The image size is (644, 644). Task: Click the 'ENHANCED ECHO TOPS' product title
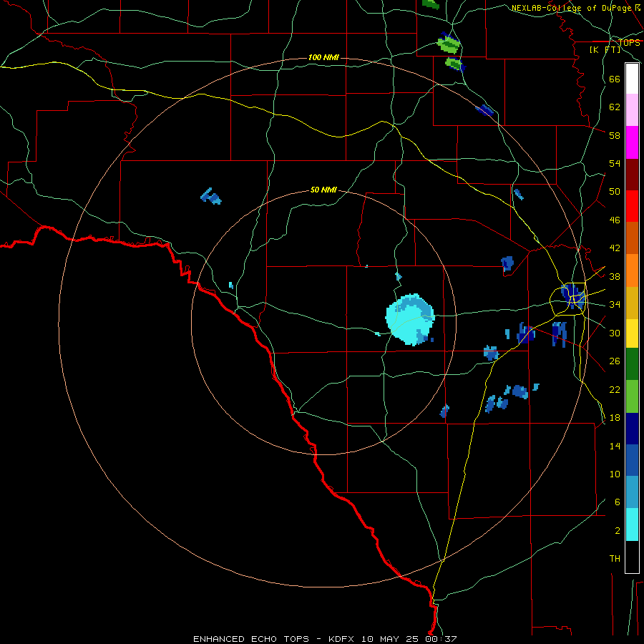251,639
